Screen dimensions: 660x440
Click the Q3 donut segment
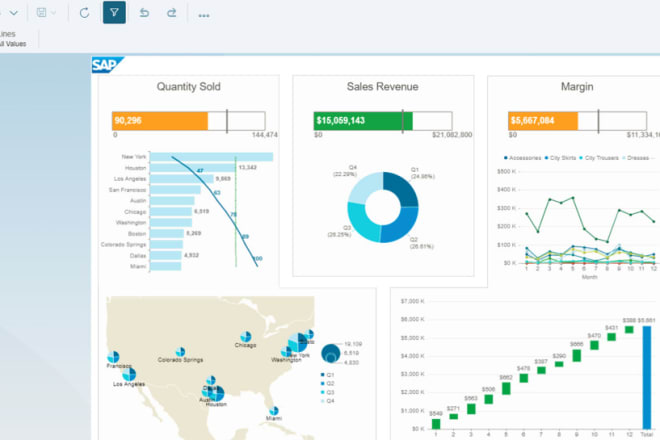pos(361,224)
